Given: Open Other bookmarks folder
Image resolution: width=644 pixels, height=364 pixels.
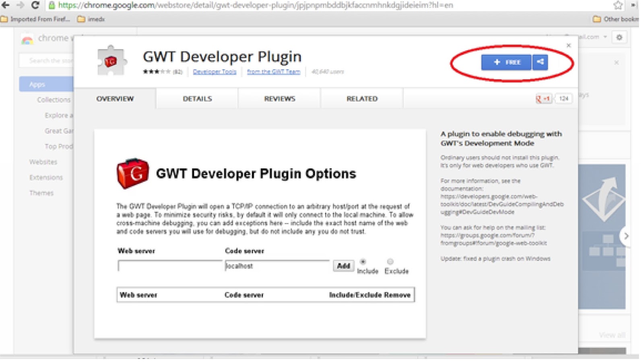Looking at the screenshot, I should (616, 19).
